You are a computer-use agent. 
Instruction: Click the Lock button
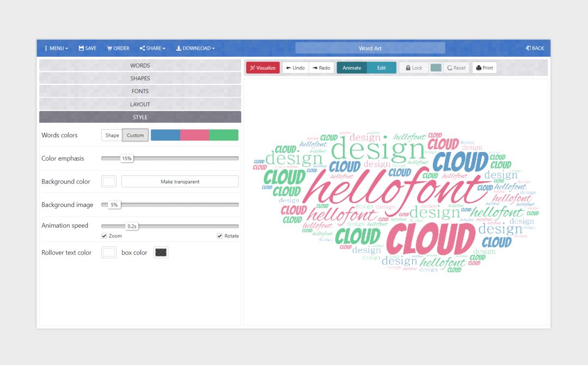414,68
